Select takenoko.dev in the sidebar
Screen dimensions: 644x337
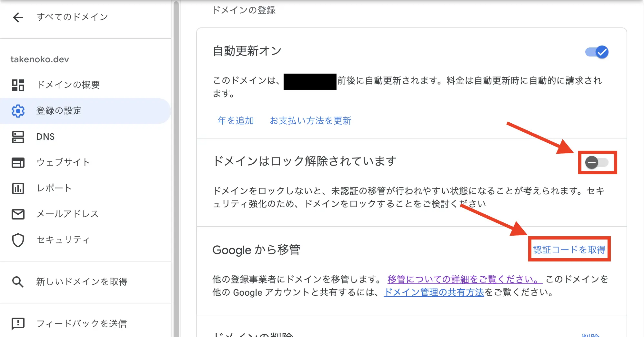coord(40,59)
